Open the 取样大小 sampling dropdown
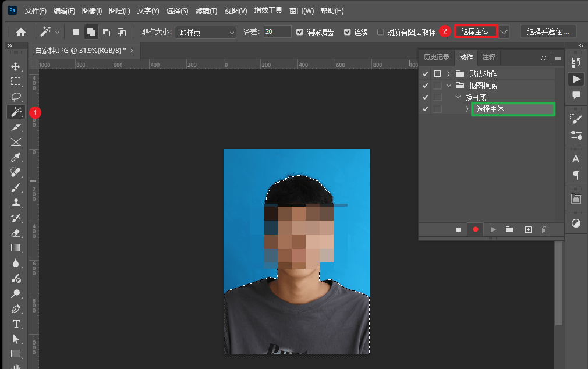Image resolution: width=588 pixels, height=369 pixels. pos(205,31)
